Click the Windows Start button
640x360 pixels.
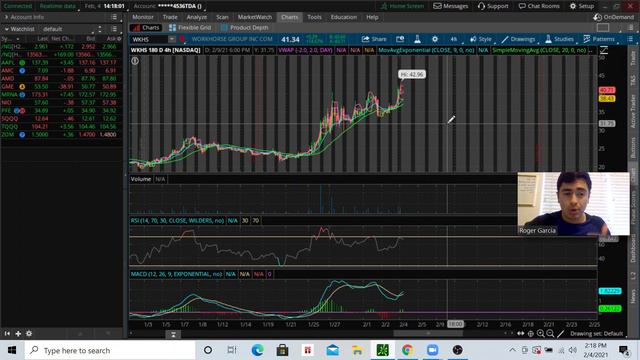[x=12, y=350]
